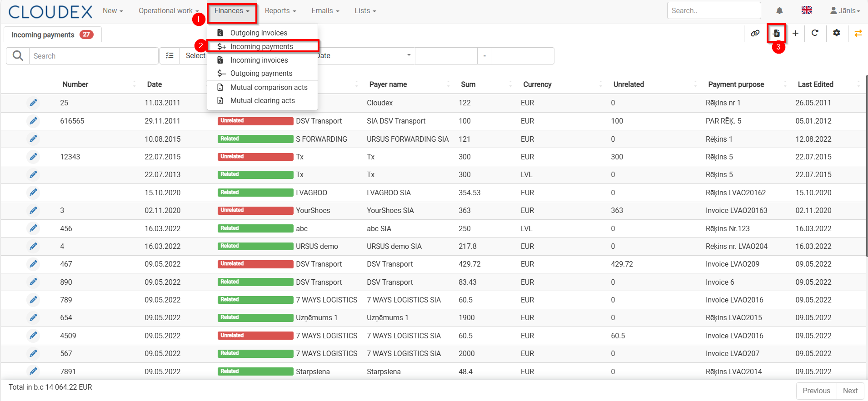Click payment purpose 'Invoice LVAO20163'
This screenshot has height=401, width=868.
[736, 210]
